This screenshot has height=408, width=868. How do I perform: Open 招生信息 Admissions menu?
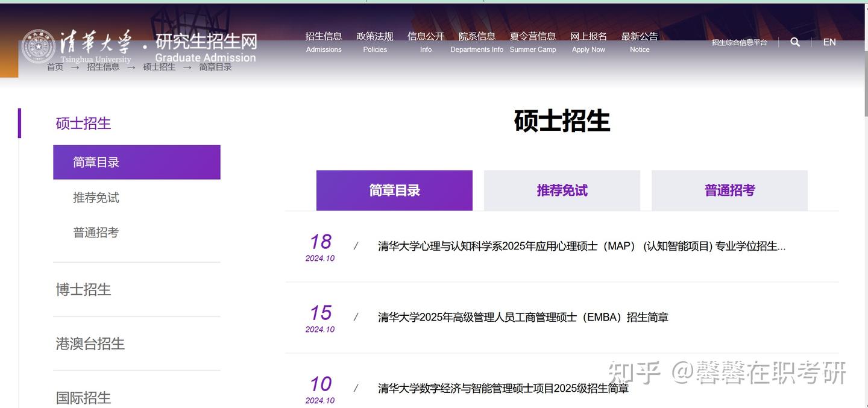[x=324, y=42]
